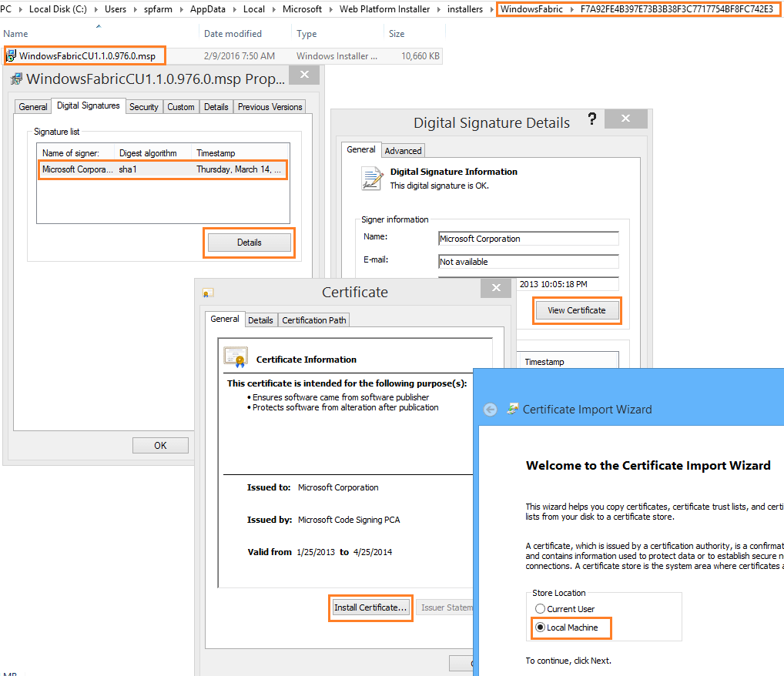Click the Details button under Signature list
Viewport: 784px width, 676px height.
[249, 243]
